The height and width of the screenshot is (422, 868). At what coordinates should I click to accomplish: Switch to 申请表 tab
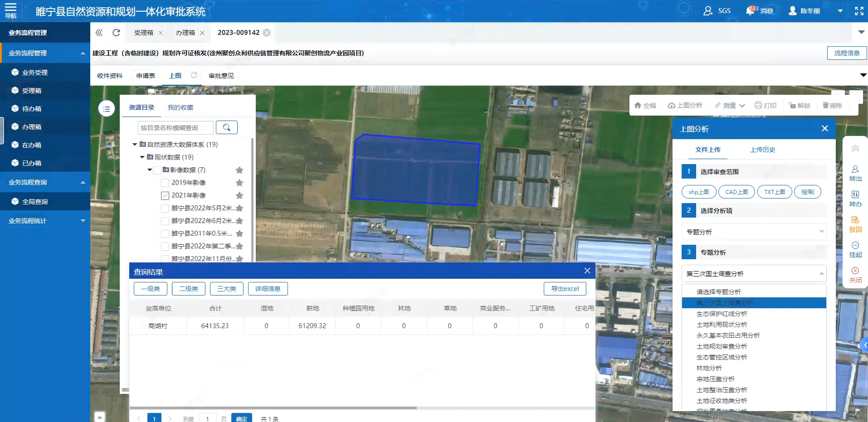click(x=146, y=76)
